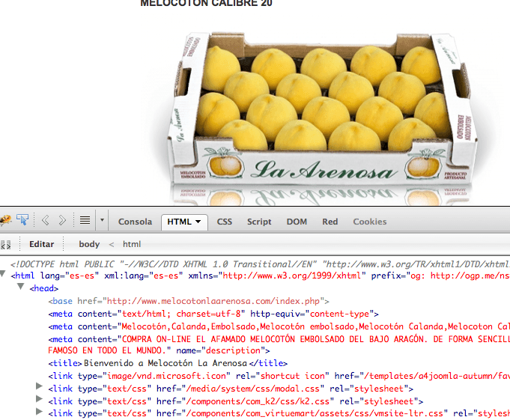Switch to the Consola tab

tap(135, 222)
